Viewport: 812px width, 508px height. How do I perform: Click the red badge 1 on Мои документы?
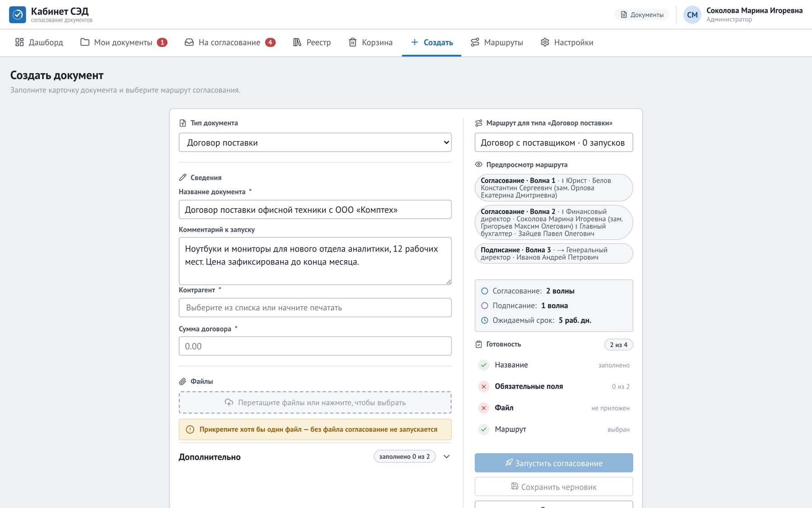tap(162, 42)
